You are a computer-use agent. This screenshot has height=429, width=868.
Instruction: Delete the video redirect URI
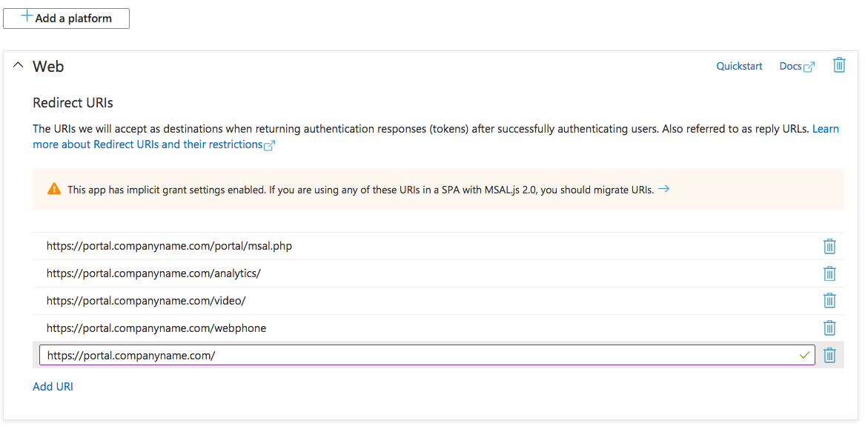point(829,301)
